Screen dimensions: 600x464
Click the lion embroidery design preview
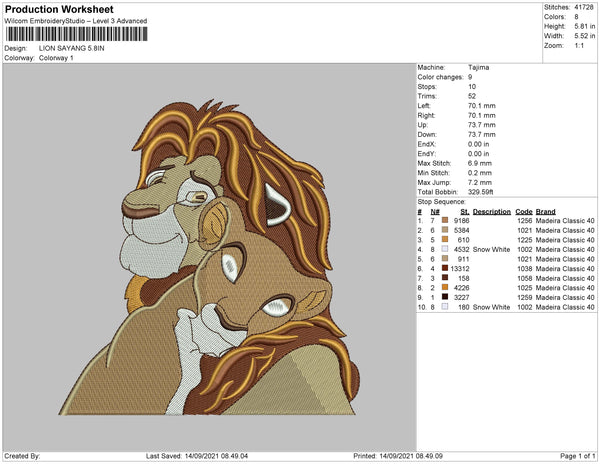pyautogui.click(x=209, y=258)
